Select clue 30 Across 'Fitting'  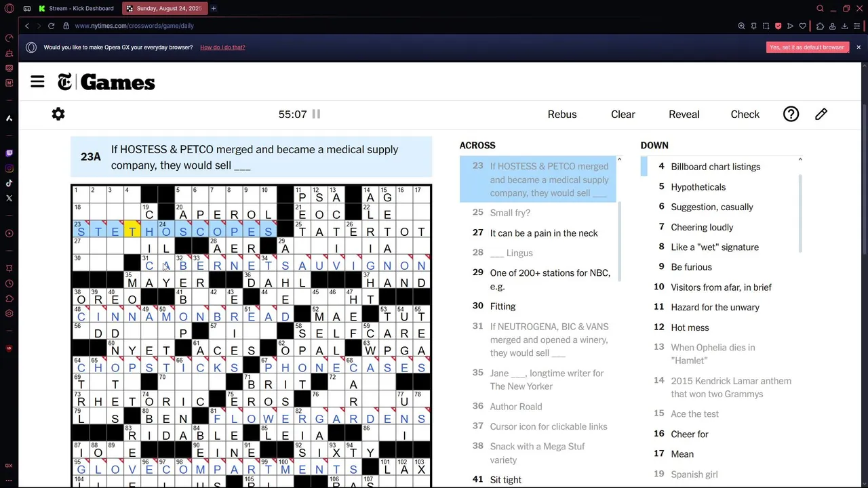coord(538,306)
